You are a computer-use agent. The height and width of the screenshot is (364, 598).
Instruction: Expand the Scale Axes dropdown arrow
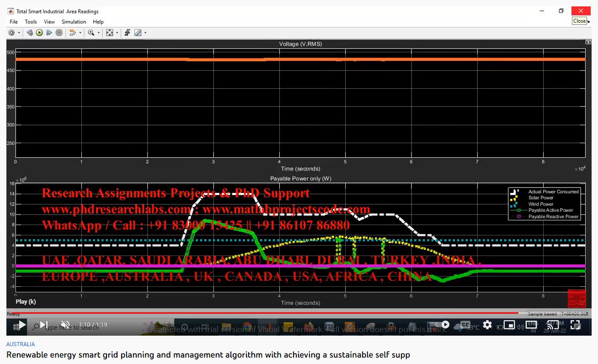click(117, 33)
